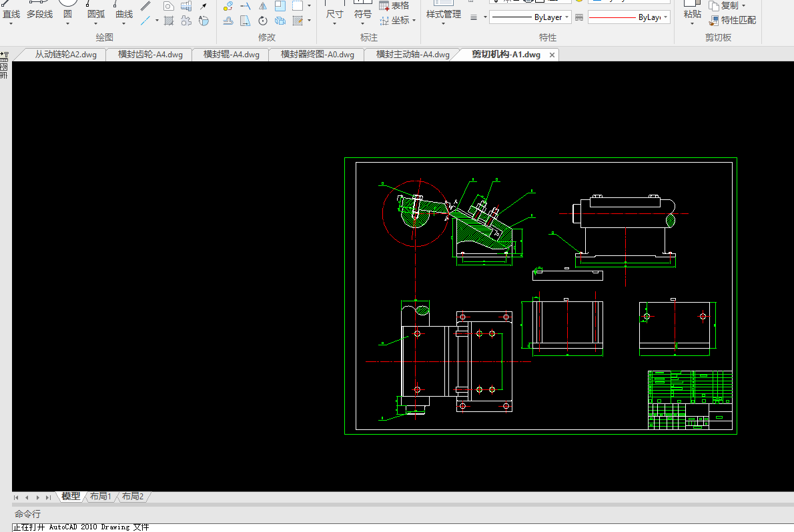This screenshot has width=794, height=532.
Task: Expand the 符号 dropdown arrow
Action: point(362,24)
